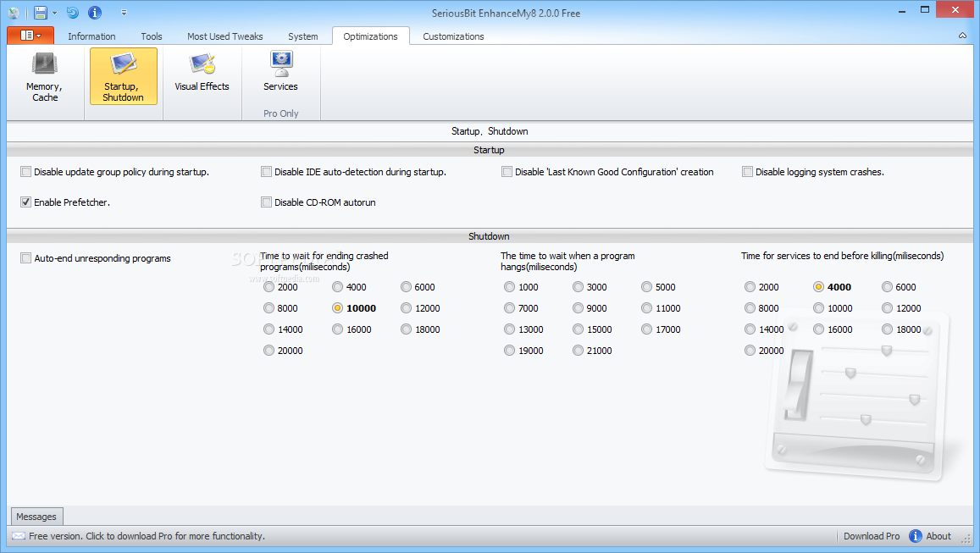The height and width of the screenshot is (553, 980).
Task: Choose 12000 for services end time
Action: click(888, 308)
